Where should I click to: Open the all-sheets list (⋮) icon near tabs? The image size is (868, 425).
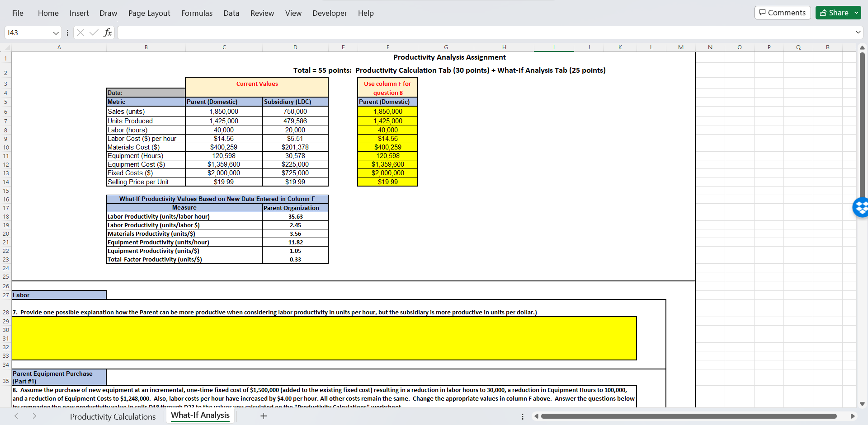click(x=523, y=416)
